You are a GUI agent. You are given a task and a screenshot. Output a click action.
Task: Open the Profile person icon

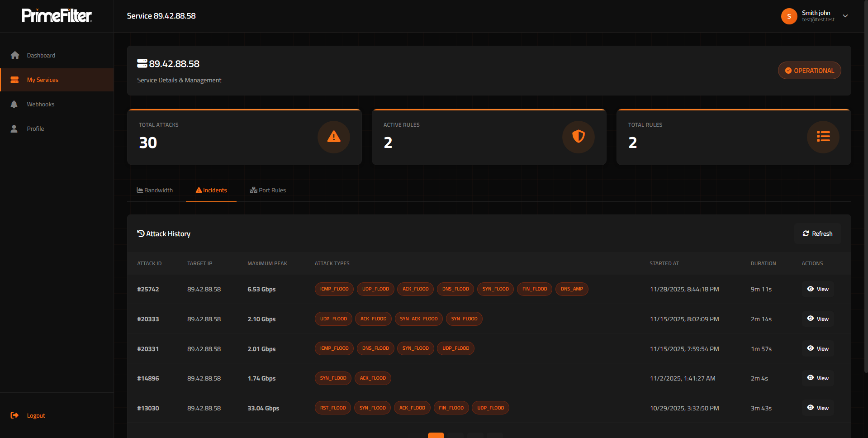click(x=15, y=129)
